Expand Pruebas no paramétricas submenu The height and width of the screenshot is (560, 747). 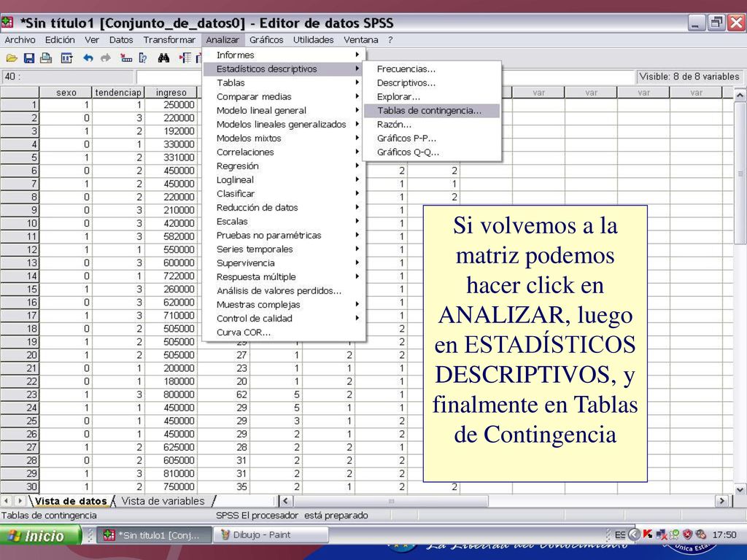coord(284,236)
